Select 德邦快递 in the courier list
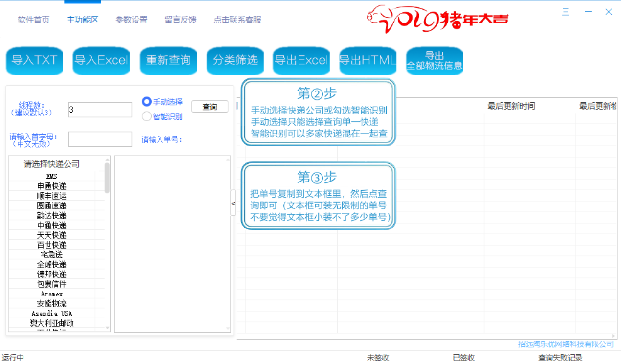621x364 pixels. [x=52, y=274]
